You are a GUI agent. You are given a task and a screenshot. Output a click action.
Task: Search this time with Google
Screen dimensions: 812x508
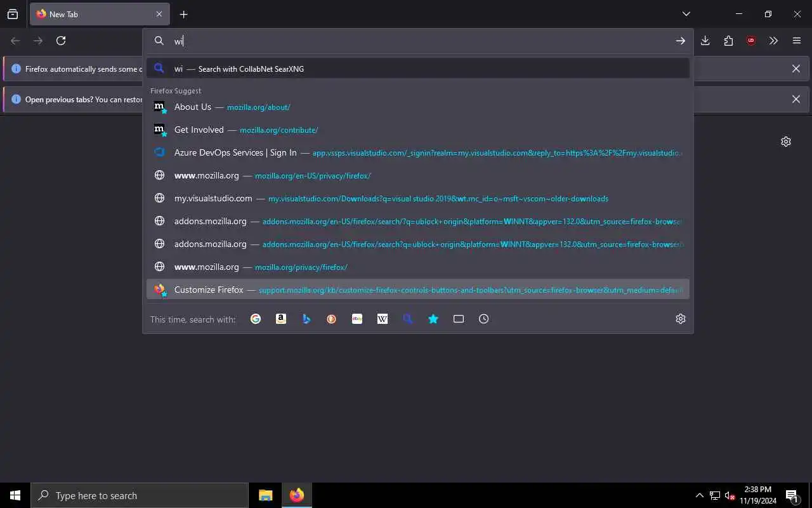tap(256, 319)
